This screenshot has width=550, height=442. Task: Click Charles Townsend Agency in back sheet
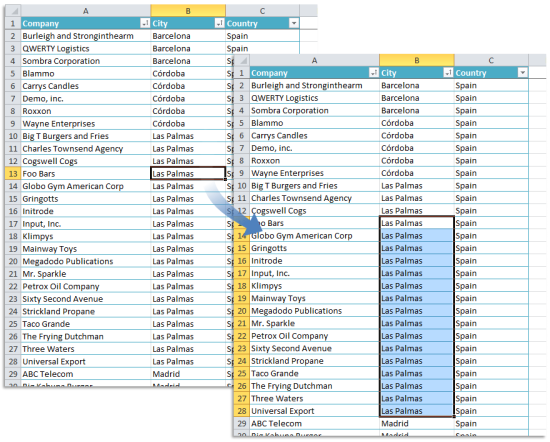click(x=86, y=149)
